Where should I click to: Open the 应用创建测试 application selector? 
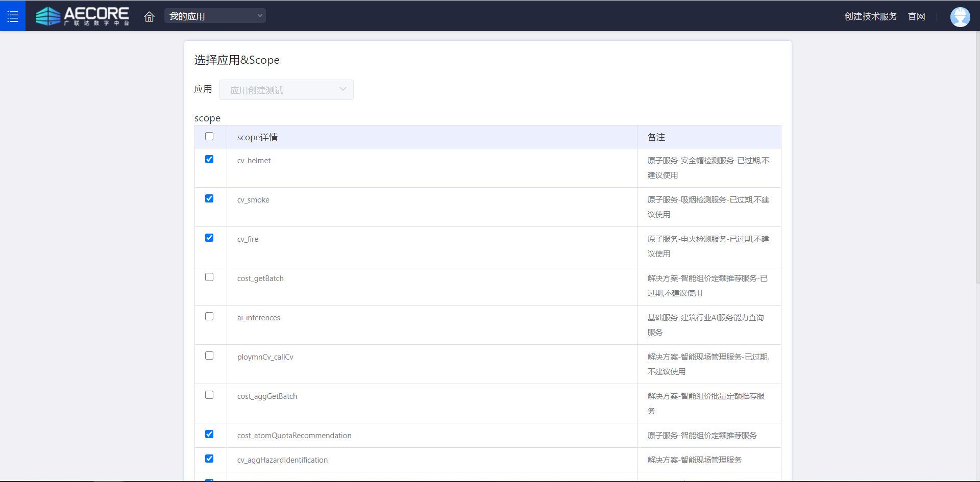281,90
